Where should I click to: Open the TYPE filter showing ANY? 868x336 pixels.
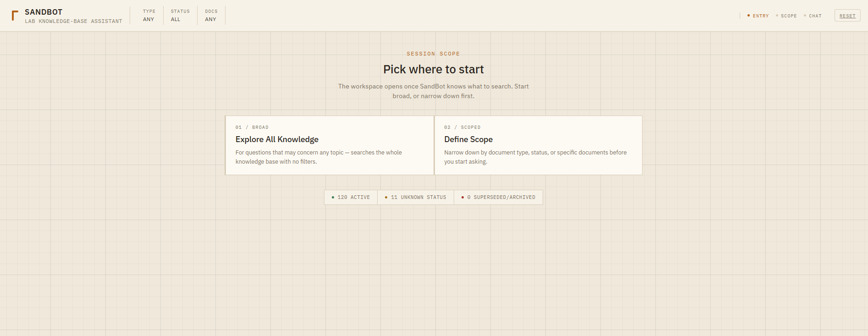(149, 16)
